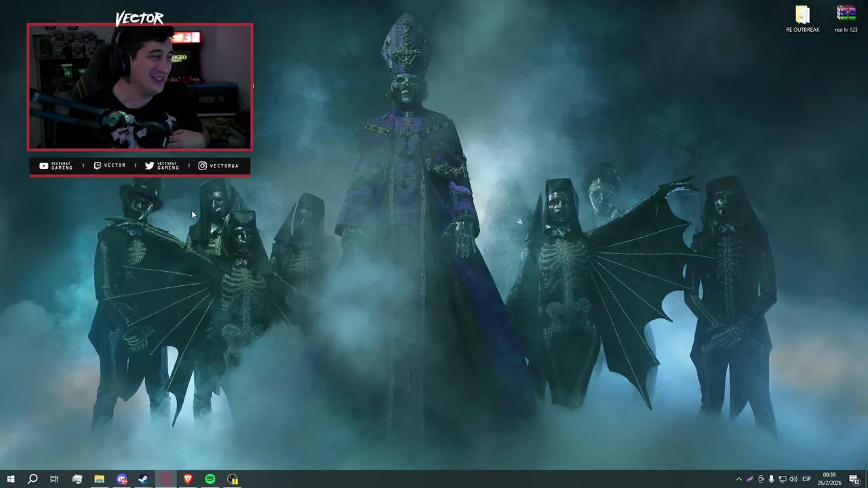Open the RE OUTBREAK desktop folder

803,20
